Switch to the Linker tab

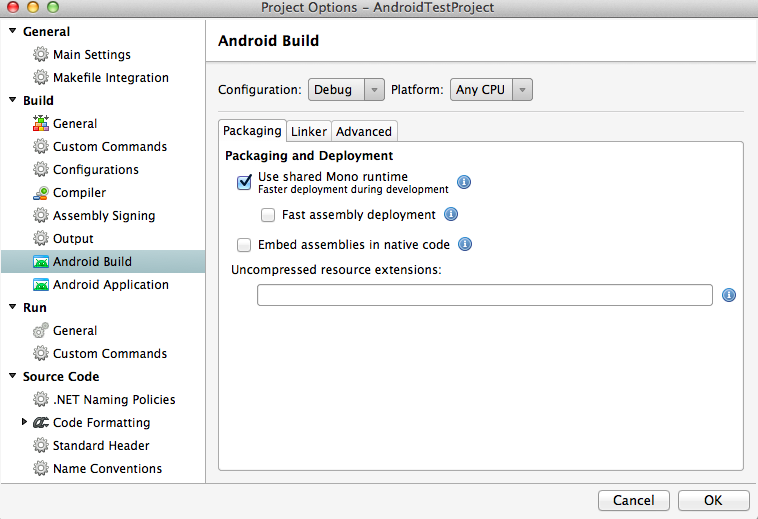308,131
